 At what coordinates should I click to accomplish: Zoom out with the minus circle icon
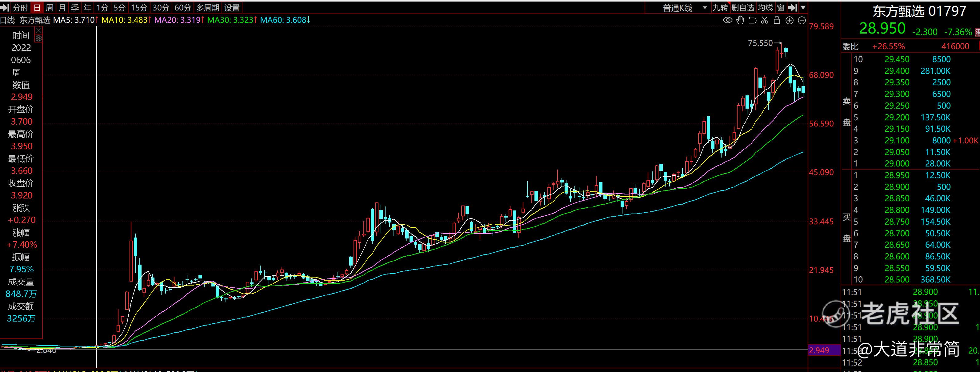(802, 20)
